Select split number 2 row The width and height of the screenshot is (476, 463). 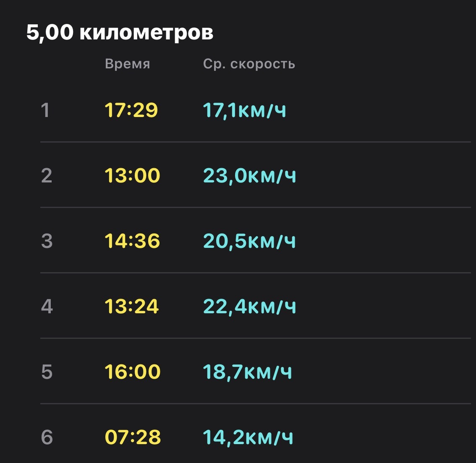click(256, 175)
